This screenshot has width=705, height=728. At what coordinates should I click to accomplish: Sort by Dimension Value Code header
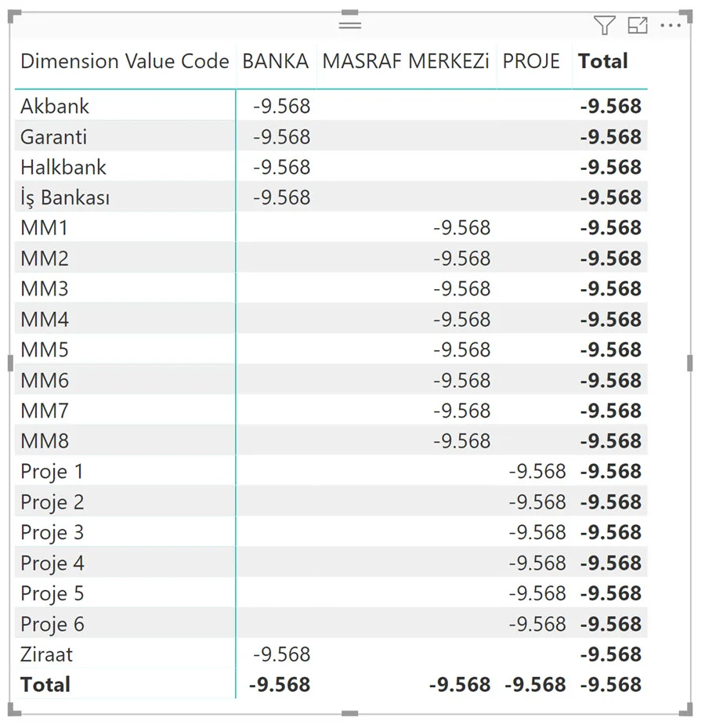[125, 61]
